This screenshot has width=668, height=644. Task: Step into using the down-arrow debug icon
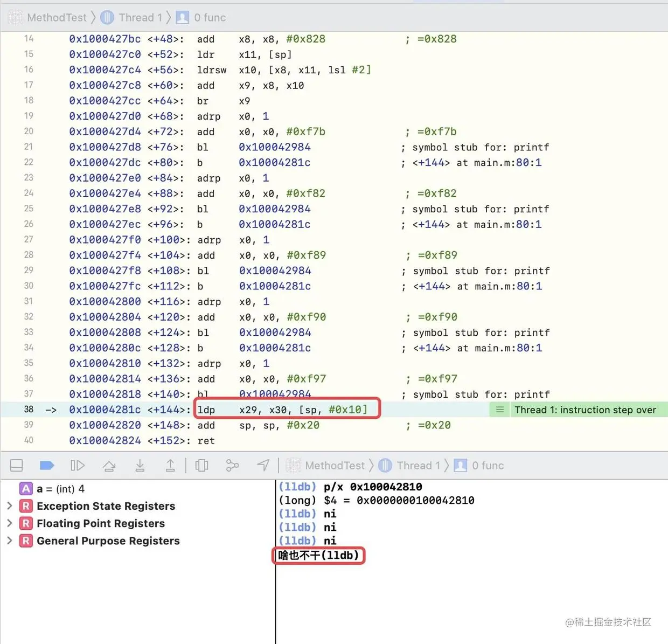point(140,466)
